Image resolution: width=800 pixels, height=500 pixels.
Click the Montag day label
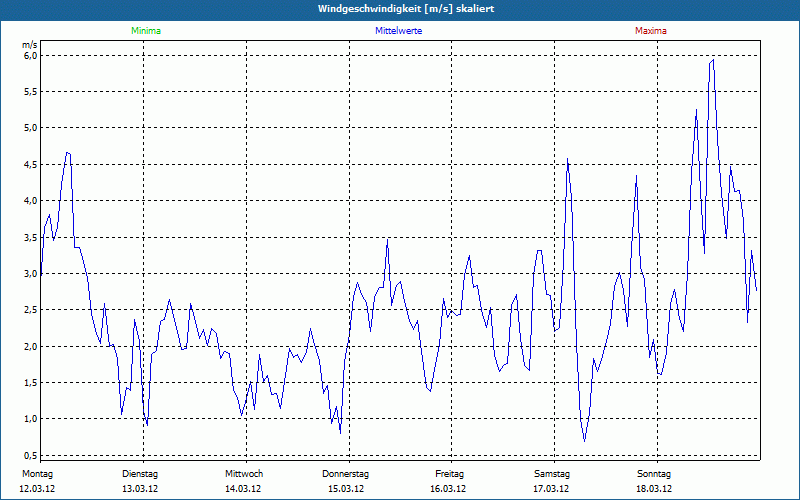pyautogui.click(x=37, y=474)
